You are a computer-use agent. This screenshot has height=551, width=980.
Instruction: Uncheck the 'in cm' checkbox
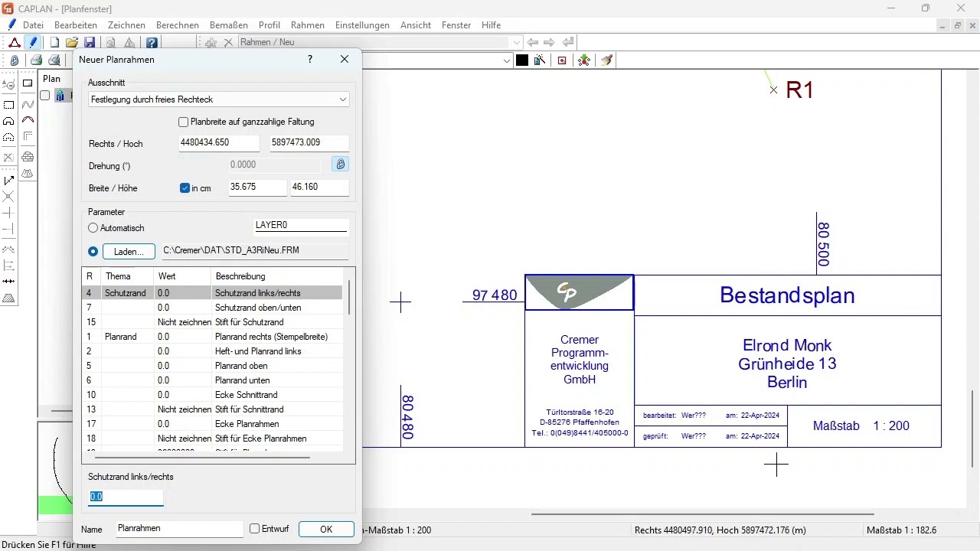coord(185,188)
